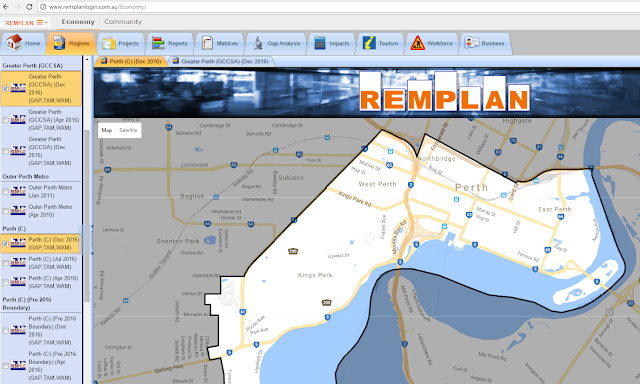Viewport: 640px width, 384px height.
Task: Click the browser forward arrow
Action: (x=17, y=7)
